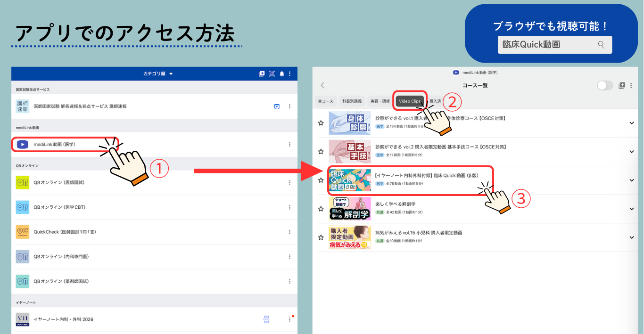The width and height of the screenshot is (644, 334).
Task: Open the QR code scanner icon
Action: (272, 73)
